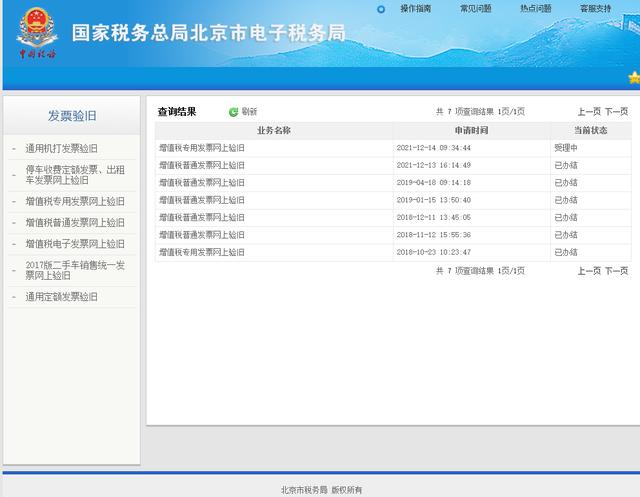Select 通用定额发票验旧 in the sidebar
Image resolution: width=640 pixels, height=497 pixels.
pyautogui.click(x=61, y=297)
